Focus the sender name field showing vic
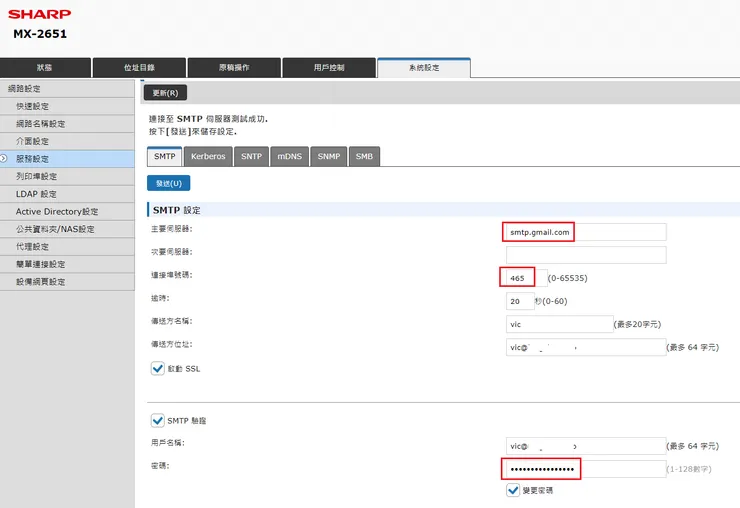The height and width of the screenshot is (508, 740). 560,324
